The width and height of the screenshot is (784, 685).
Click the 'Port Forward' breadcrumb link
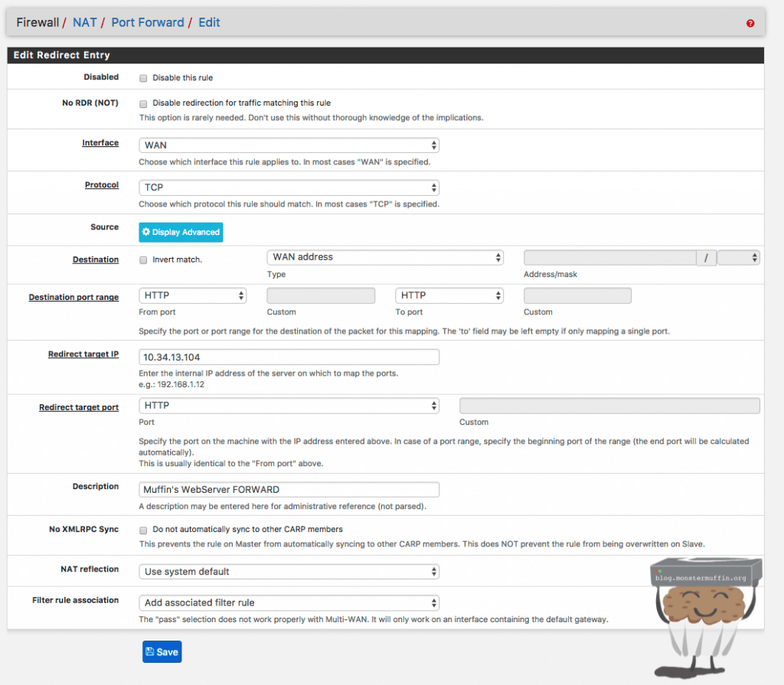tap(148, 23)
